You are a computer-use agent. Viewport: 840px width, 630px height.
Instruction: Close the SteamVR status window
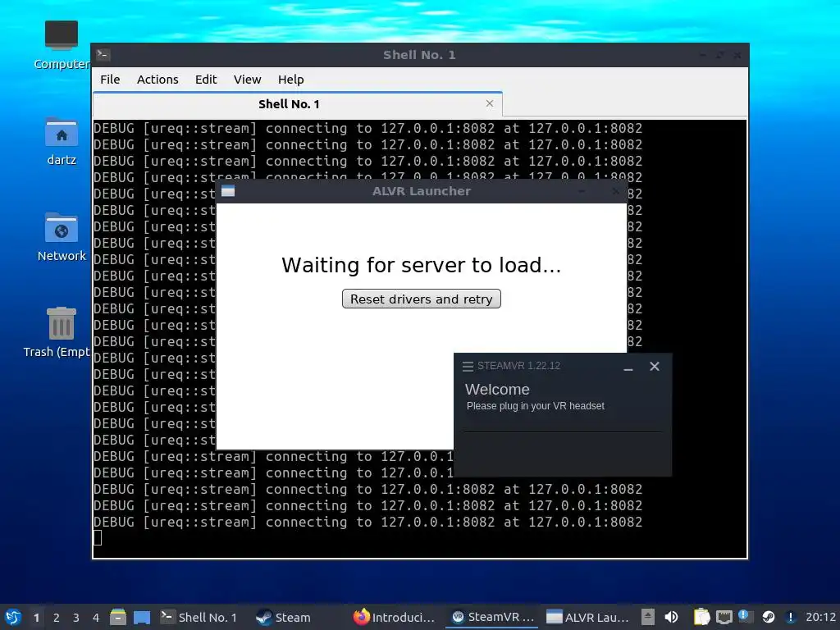tap(654, 367)
